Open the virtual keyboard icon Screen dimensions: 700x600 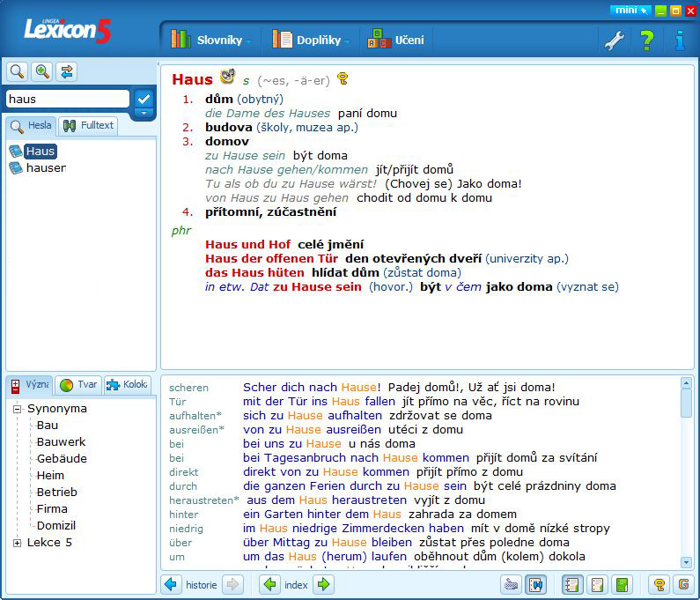coord(511,584)
